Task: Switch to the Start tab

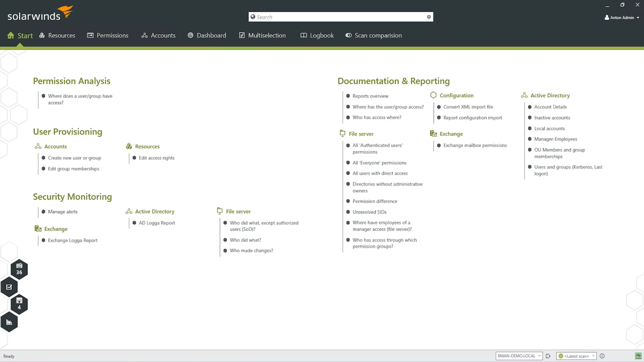Action: [20, 35]
